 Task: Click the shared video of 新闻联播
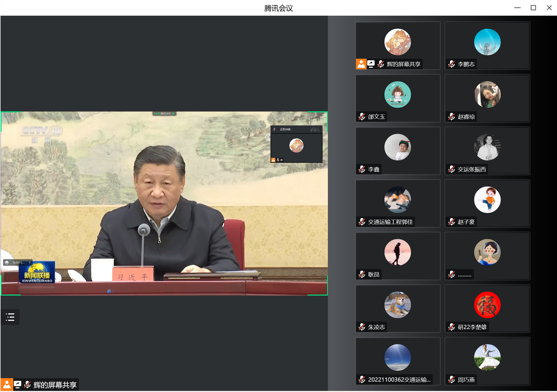click(164, 203)
